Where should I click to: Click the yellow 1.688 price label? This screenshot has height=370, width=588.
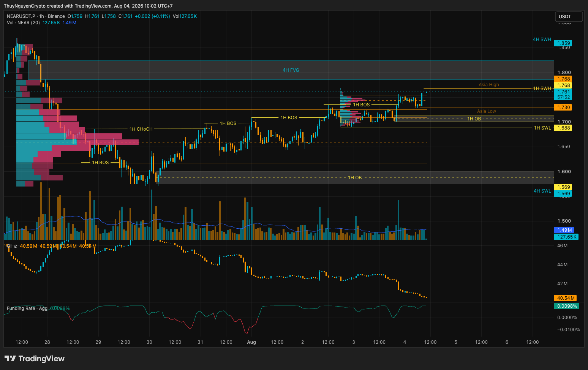pyautogui.click(x=563, y=128)
